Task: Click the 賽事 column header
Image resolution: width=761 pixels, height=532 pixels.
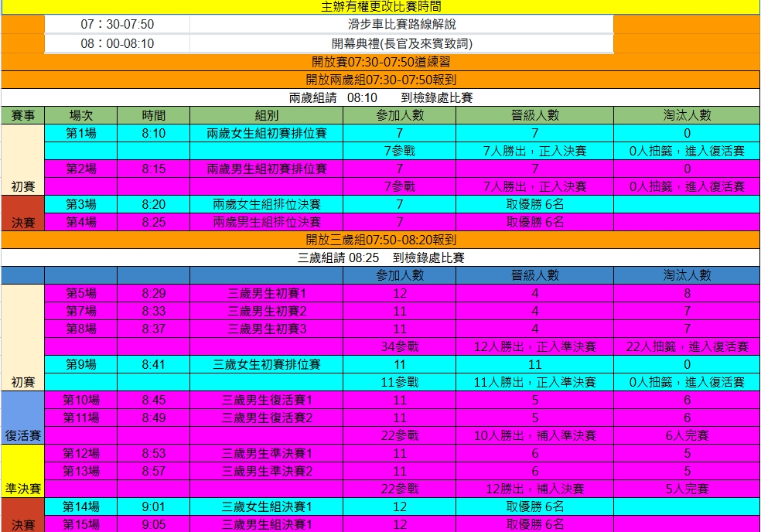Action: (22, 115)
